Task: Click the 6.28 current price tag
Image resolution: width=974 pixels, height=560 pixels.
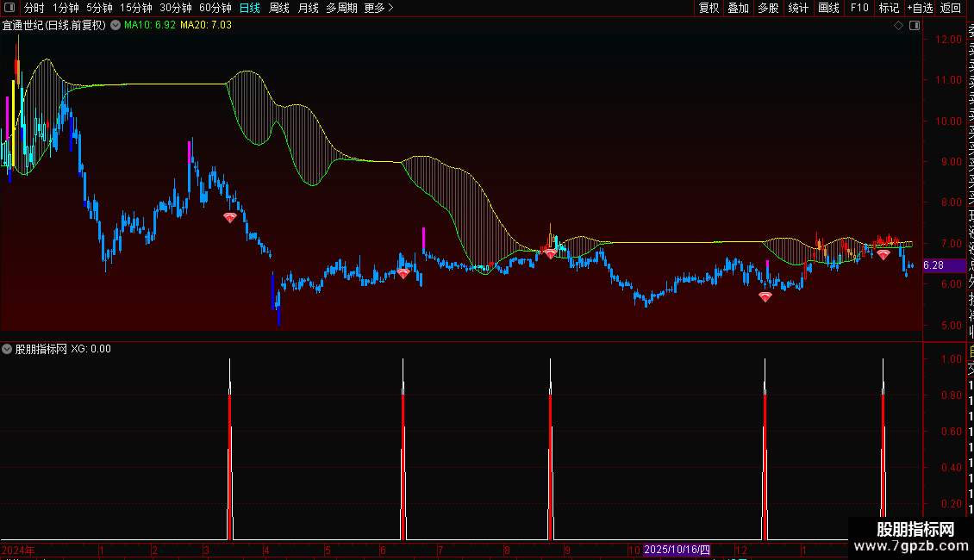Action: [x=944, y=265]
